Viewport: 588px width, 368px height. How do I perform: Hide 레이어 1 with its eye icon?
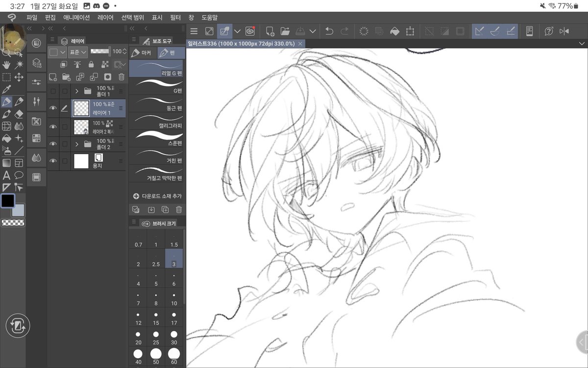coord(53,108)
